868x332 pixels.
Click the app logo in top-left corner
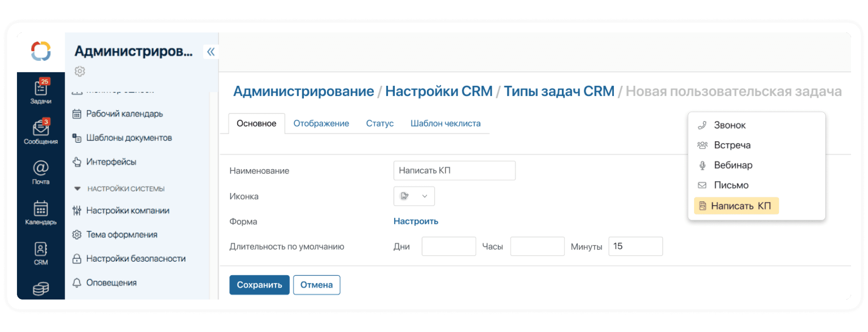click(41, 52)
